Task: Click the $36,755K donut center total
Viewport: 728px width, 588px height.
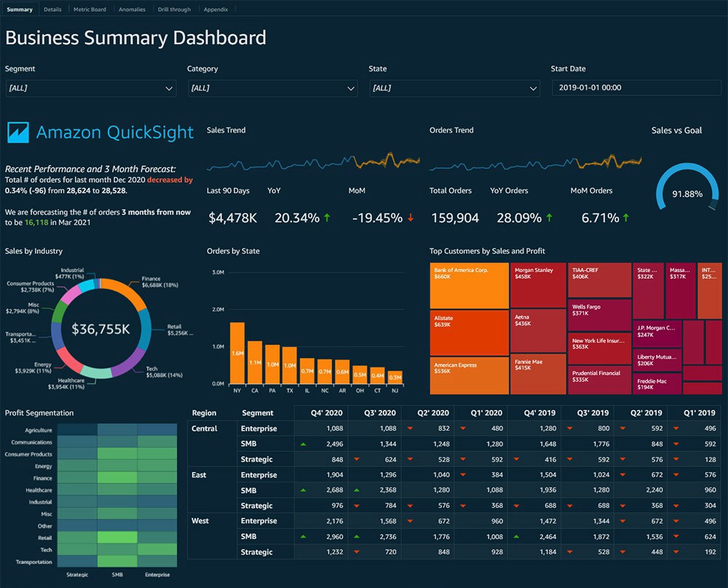Action: point(100,329)
